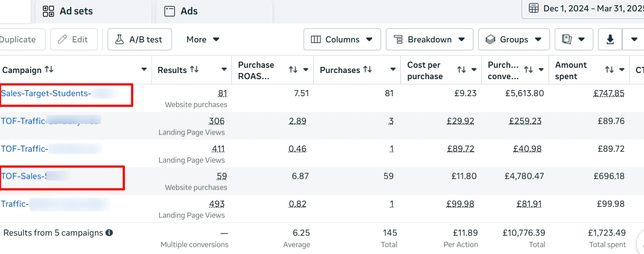Click the £259.23 conversion value

(525, 121)
